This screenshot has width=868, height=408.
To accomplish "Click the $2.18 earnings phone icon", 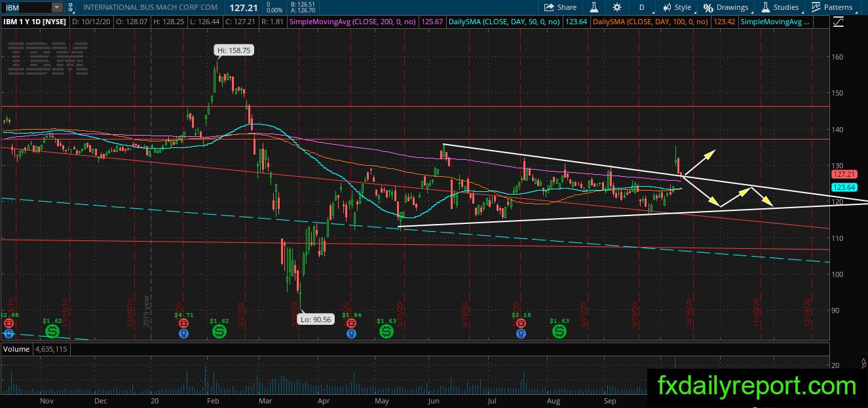I will tap(521, 323).
